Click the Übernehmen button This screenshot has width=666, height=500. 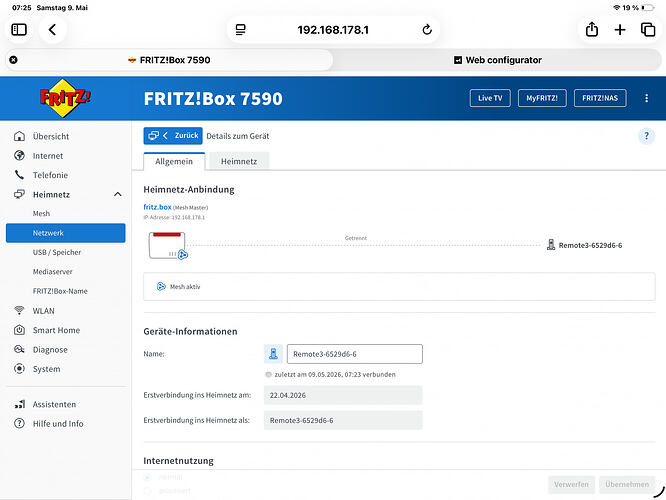tap(627, 484)
